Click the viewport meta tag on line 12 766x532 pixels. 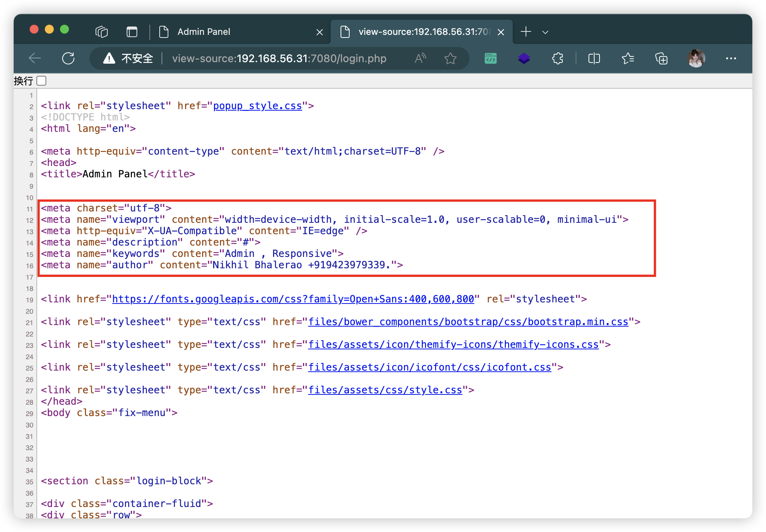click(334, 219)
